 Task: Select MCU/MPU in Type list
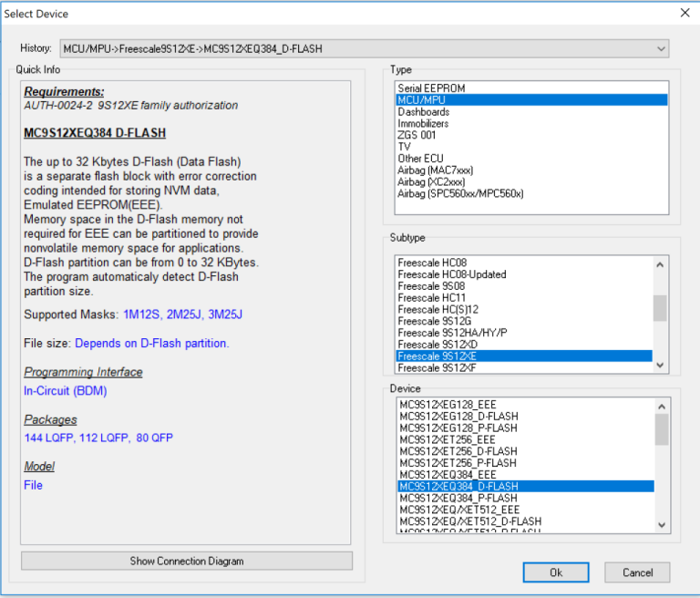(x=531, y=99)
